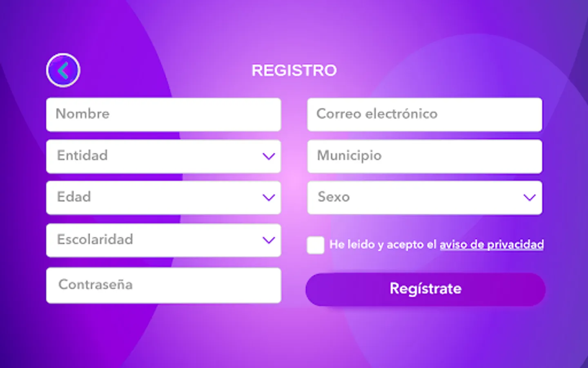This screenshot has width=588, height=368.
Task: Click the Sexo dropdown chevron
Action: (x=530, y=198)
